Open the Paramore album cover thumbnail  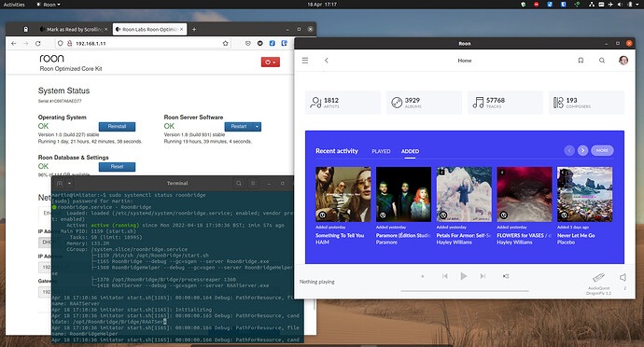tap(403, 194)
